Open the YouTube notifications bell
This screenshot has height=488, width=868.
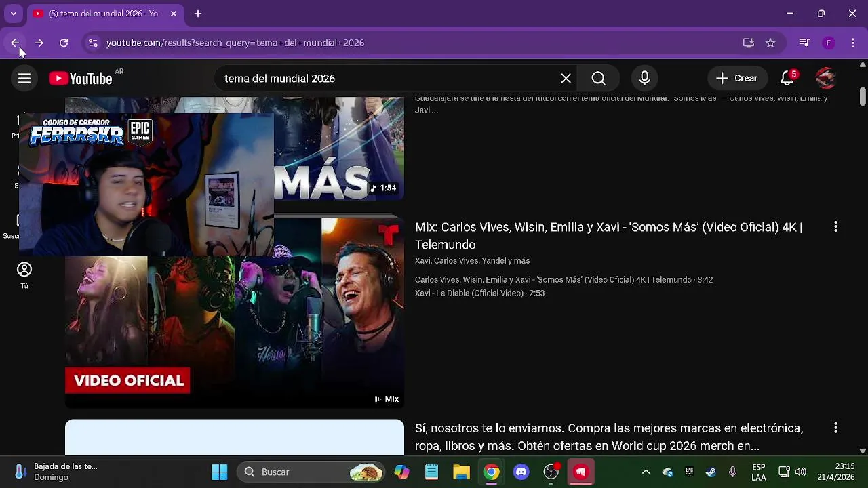pos(787,79)
